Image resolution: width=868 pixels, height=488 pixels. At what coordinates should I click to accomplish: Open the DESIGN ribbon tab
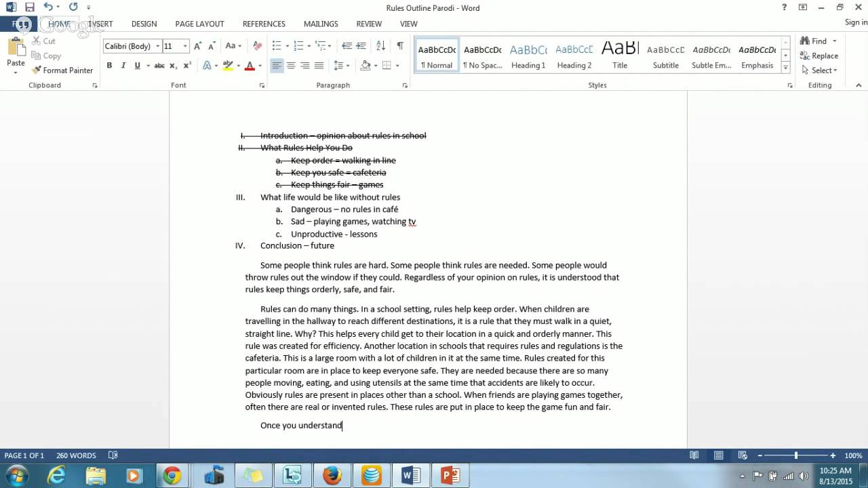144,24
